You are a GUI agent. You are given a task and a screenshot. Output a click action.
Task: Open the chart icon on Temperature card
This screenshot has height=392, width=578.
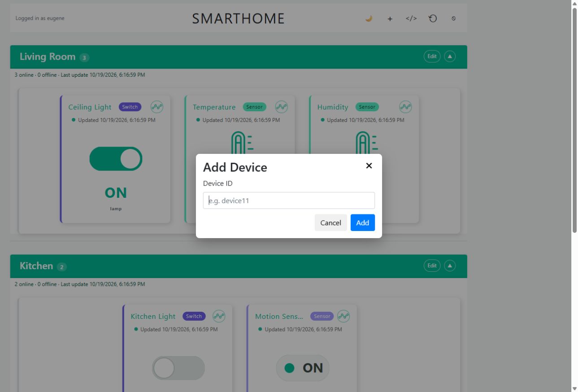click(281, 107)
